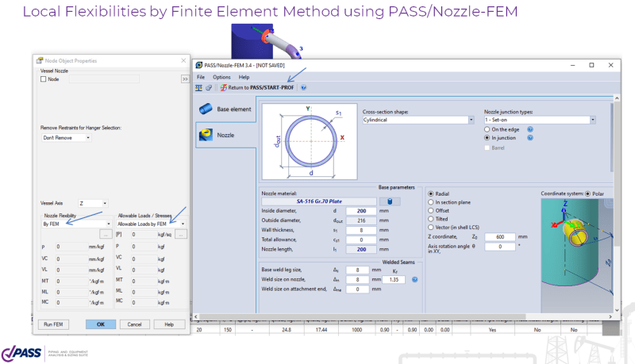Click the inner parameters panel vertical scrollbar
635x364 pixels.
coord(612,137)
